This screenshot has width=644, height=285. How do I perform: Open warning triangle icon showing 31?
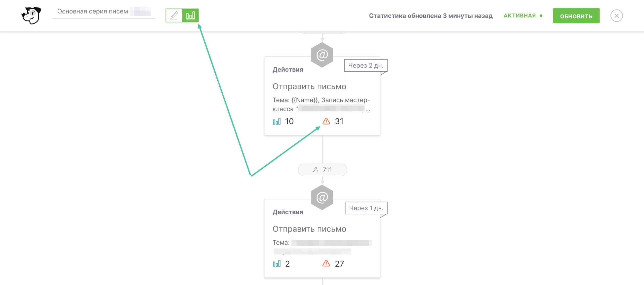[326, 121]
